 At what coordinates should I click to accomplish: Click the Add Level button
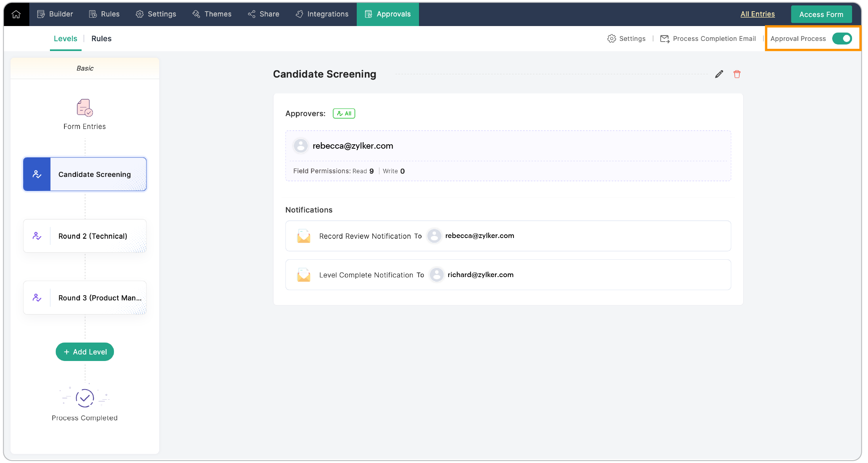(85, 352)
